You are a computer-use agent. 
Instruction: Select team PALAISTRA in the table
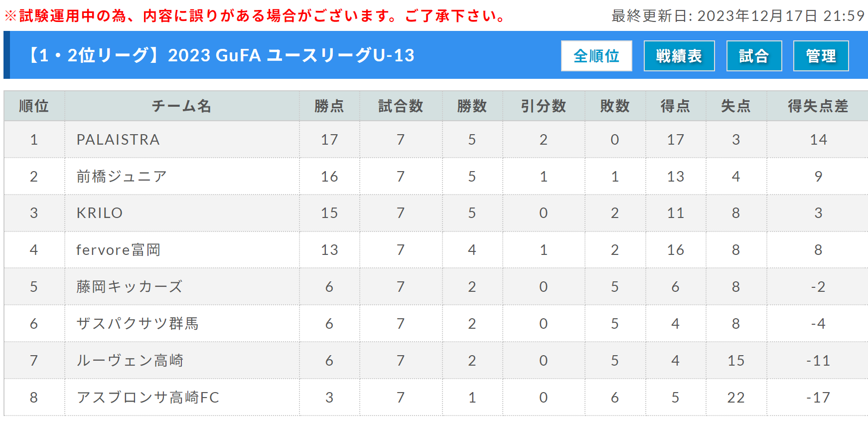(x=118, y=140)
